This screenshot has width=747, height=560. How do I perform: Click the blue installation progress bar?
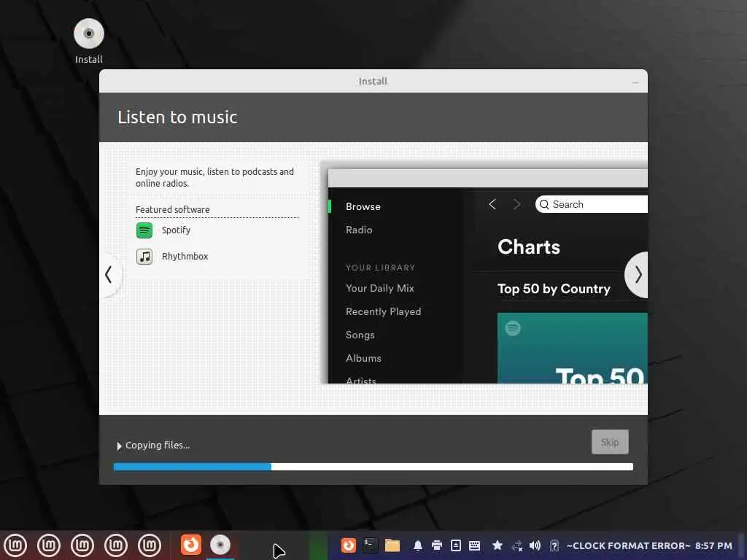point(373,467)
